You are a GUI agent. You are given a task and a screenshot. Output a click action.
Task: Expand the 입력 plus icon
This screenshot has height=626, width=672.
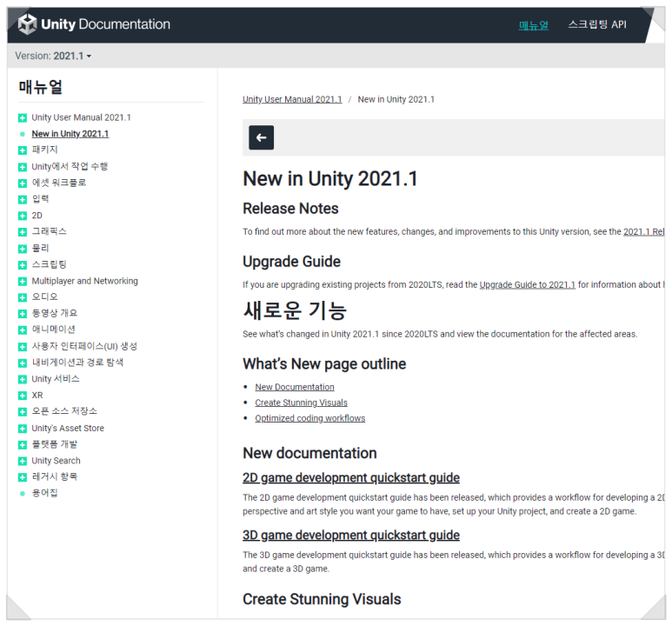(23, 199)
